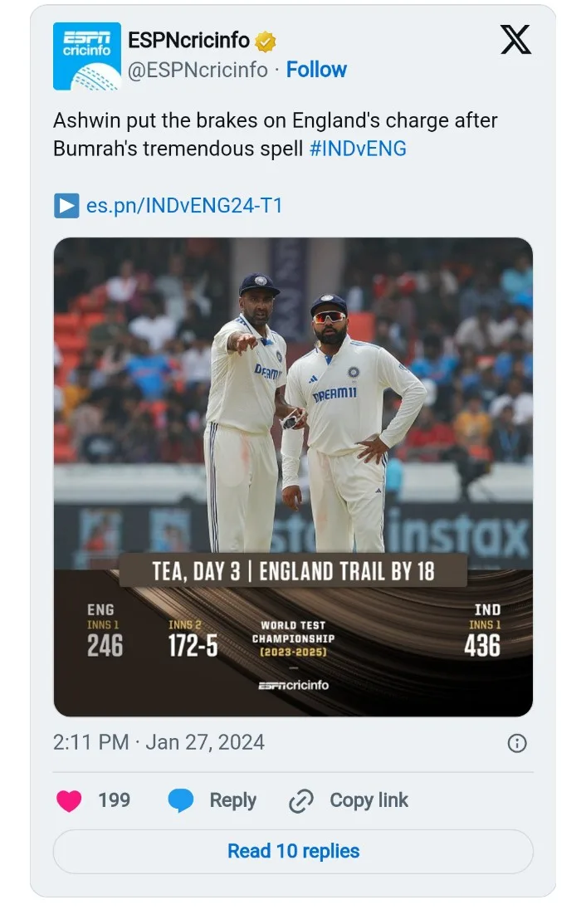Click the blue reply speech bubble icon

pyautogui.click(x=181, y=801)
